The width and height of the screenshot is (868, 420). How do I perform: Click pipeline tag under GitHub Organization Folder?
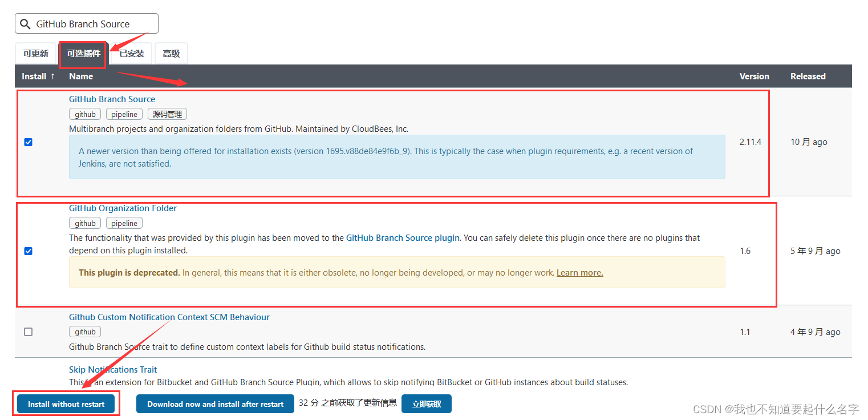coord(124,223)
